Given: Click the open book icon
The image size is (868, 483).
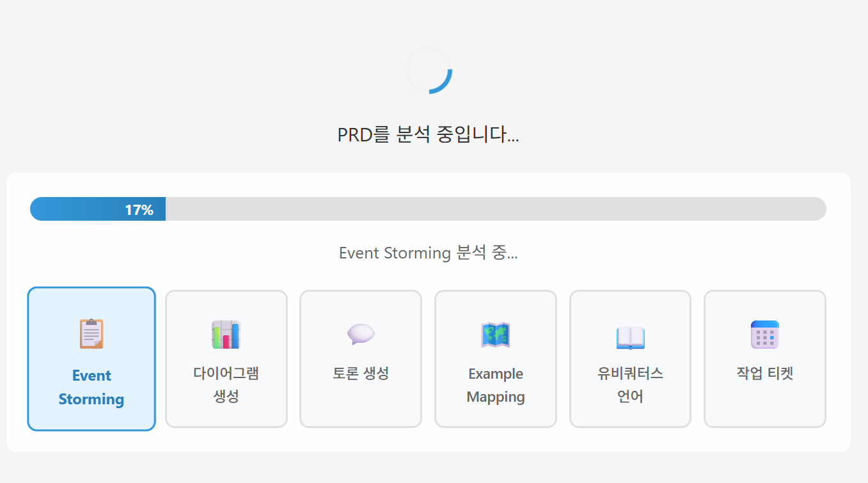Looking at the screenshot, I should pos(630,337).
